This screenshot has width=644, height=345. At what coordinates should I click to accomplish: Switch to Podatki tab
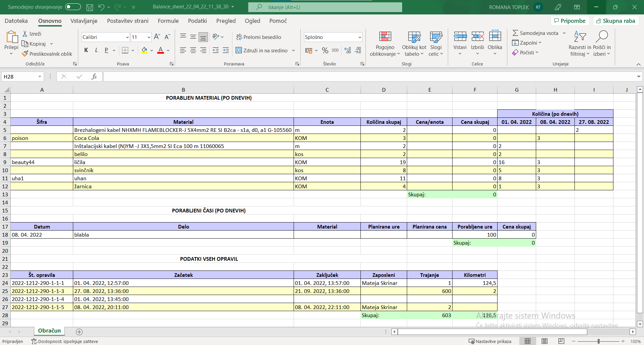coord(198,21)
